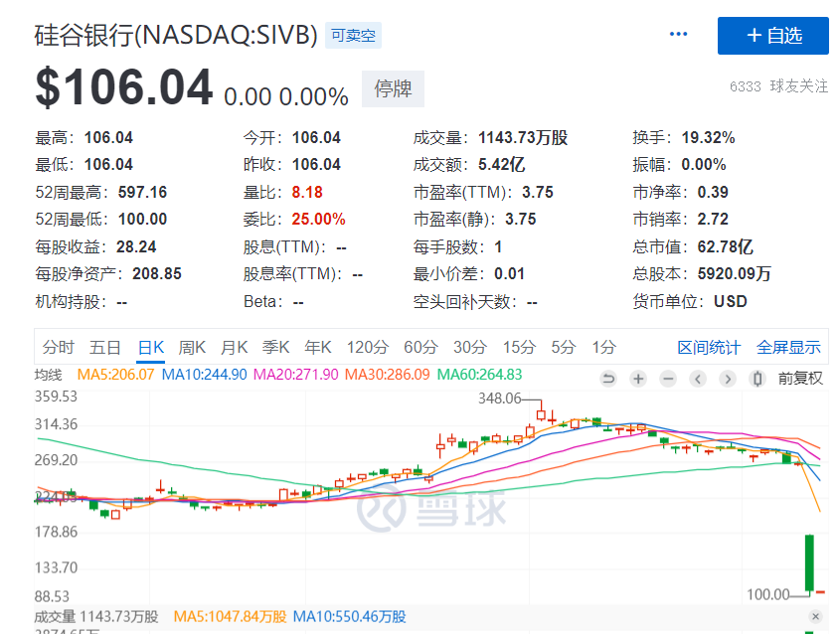Screen dimensions: 840x634
Task: Move chart to earlier dates with left chevron
Action: pyautogui.click(x=698, y=380)
